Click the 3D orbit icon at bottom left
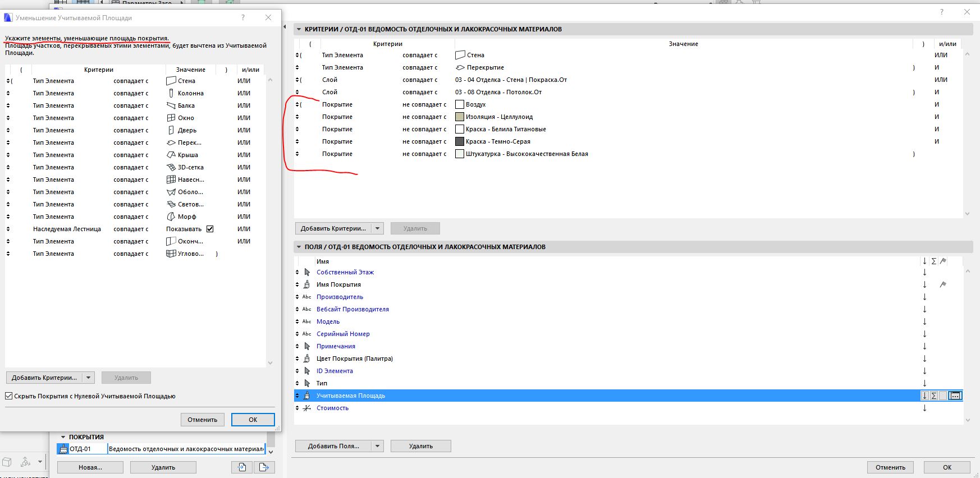The width and height of the screenshot is (980, 478). pos(25,462)
